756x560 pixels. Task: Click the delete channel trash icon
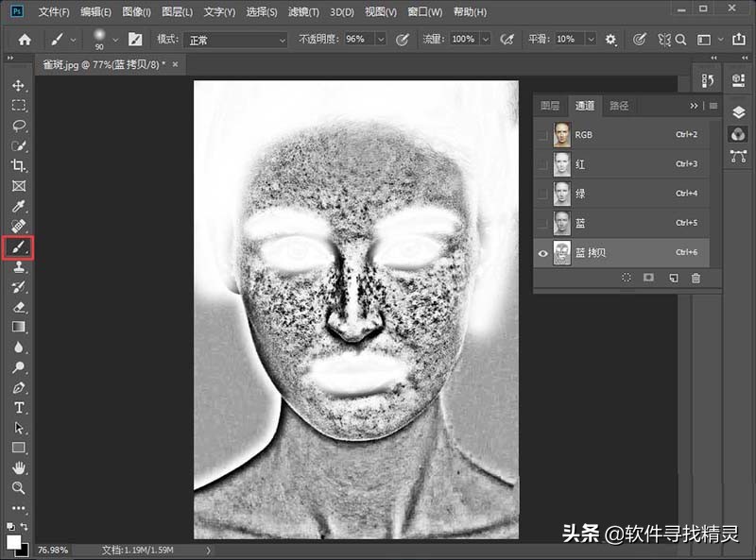695,278
